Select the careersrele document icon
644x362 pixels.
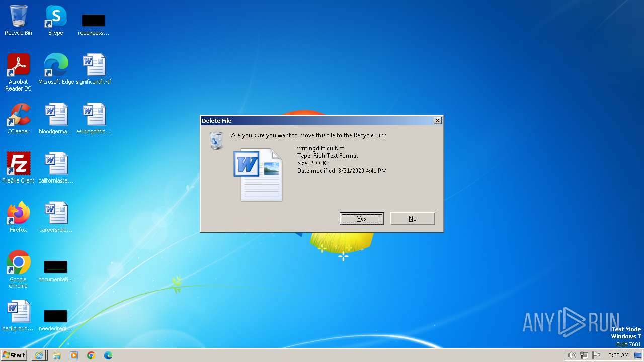pyautogui.click(x=56, y=217)
